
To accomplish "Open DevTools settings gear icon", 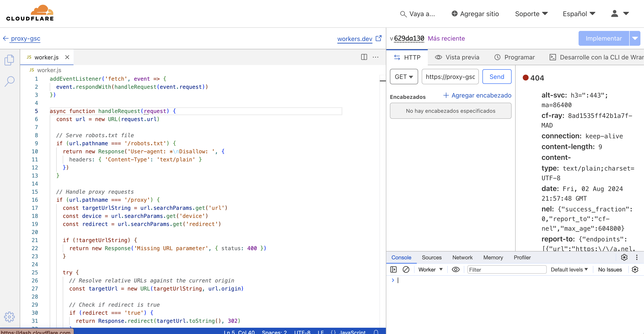I will click(x=624, y=257).
